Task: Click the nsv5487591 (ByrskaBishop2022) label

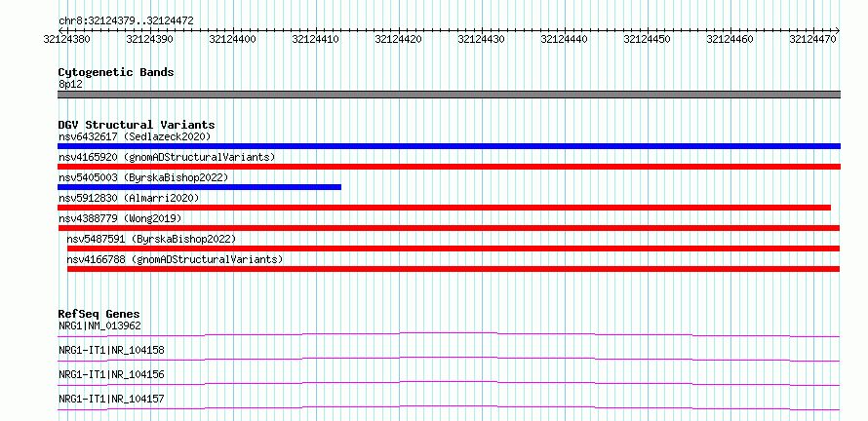Action: 151,239
